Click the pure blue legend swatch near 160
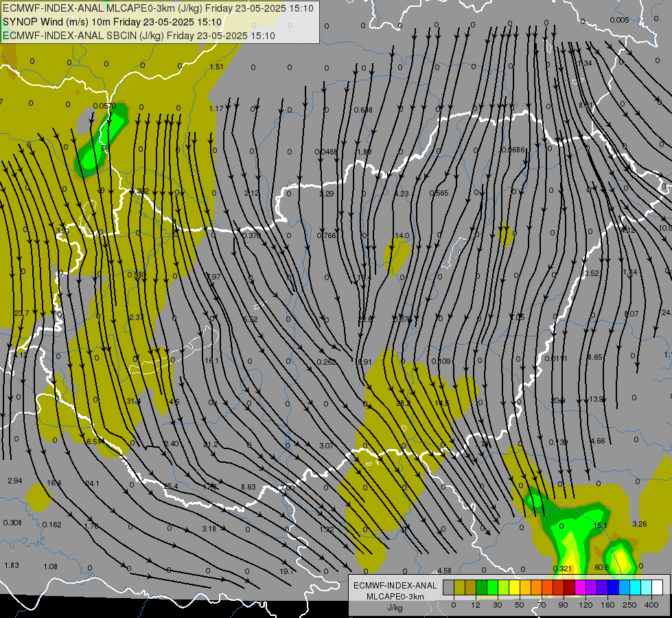This screenshot has width=672, height=618. (614, 587)
